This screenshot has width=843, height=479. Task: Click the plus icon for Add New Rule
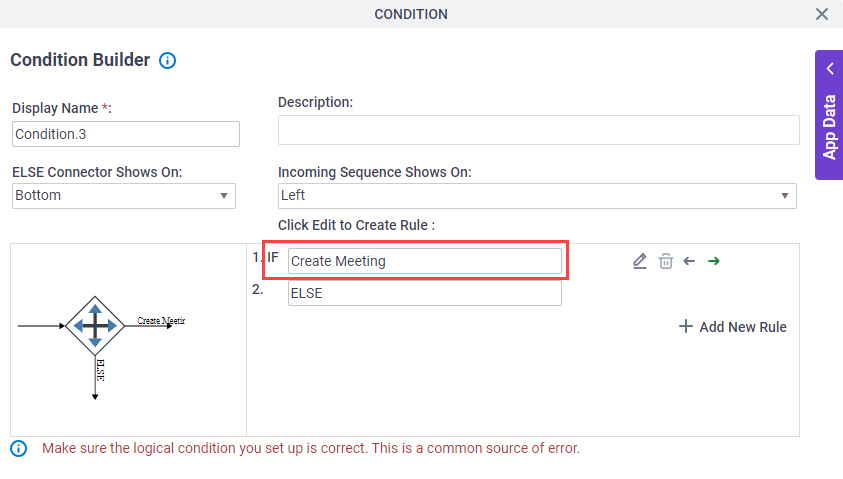(x=685, y=326)
